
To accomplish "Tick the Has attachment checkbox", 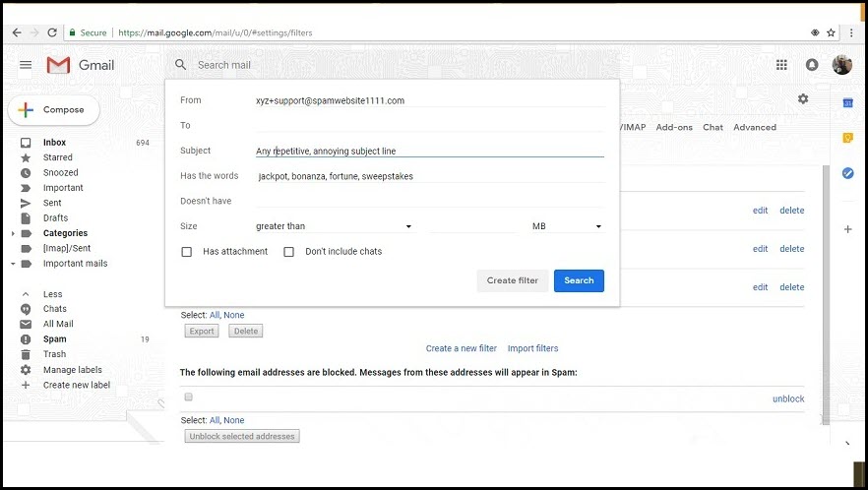I will pos(187,252).
